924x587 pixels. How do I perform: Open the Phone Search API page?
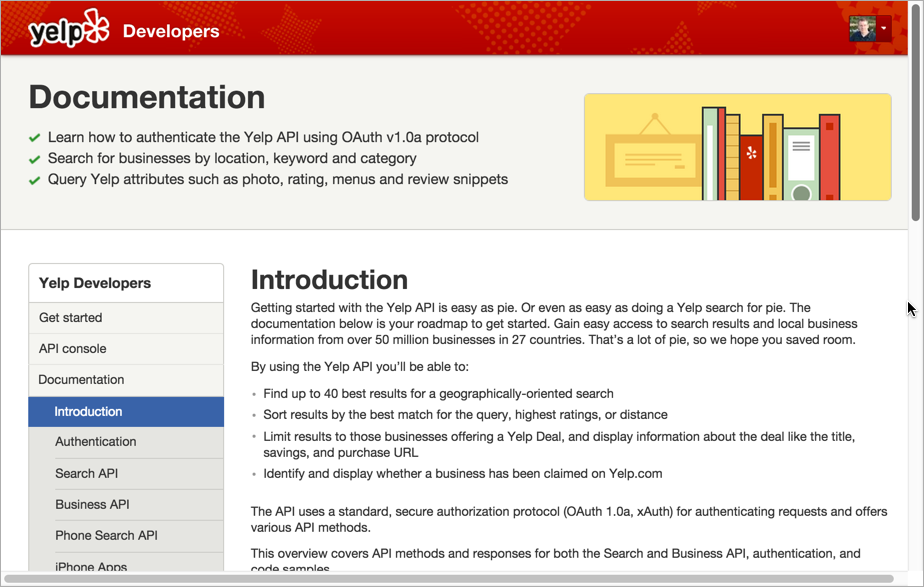[x=106, y=536]
